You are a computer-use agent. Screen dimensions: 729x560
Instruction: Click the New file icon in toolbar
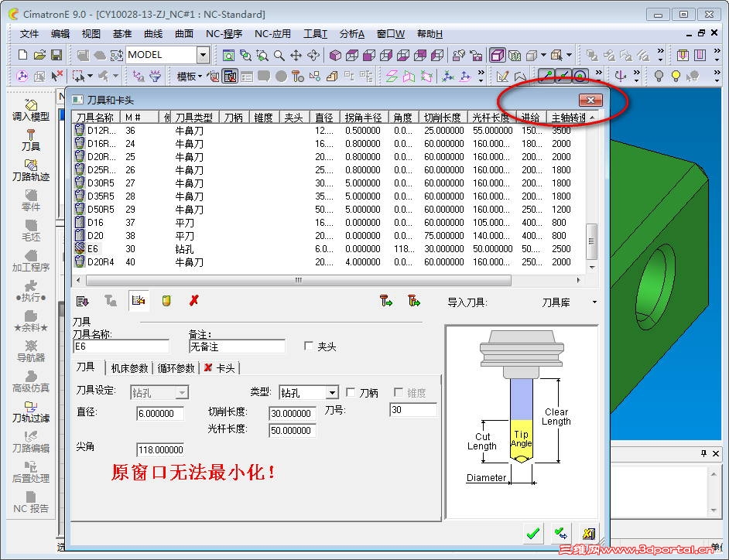pos(22,55)
